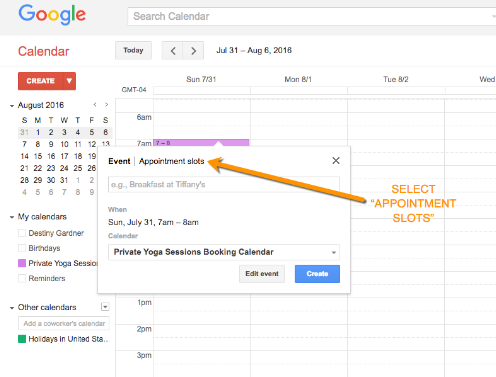Go to next week arrow

point(193,51)
